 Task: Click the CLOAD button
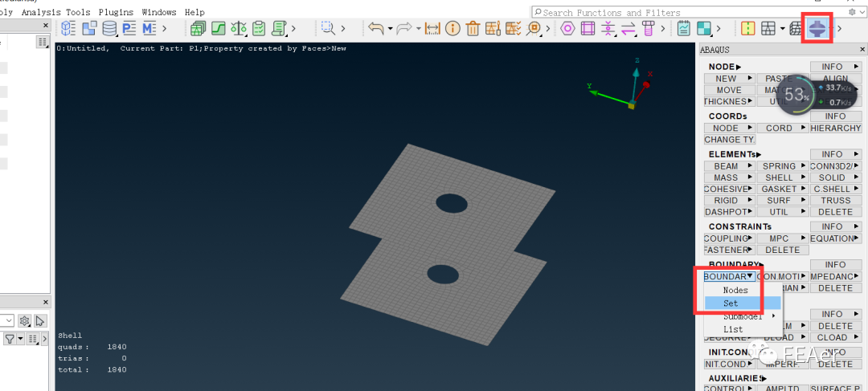[835, 337]
